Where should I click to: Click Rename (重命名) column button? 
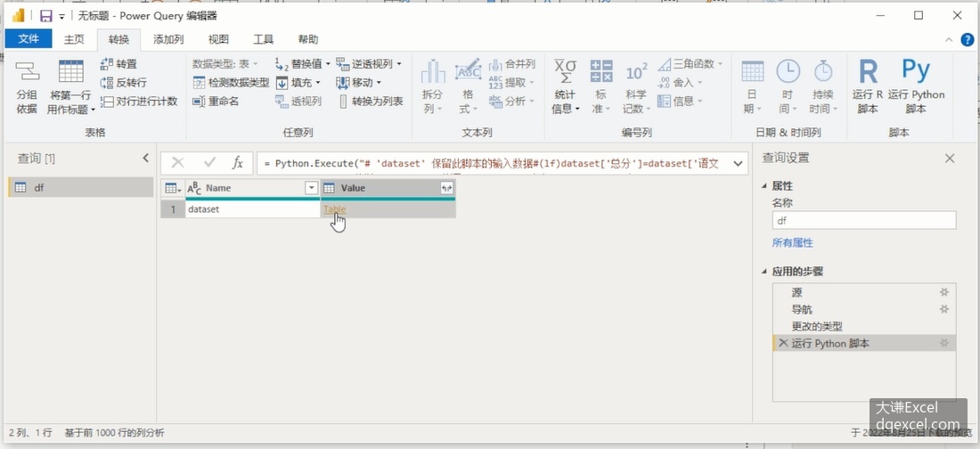(216, 102)
